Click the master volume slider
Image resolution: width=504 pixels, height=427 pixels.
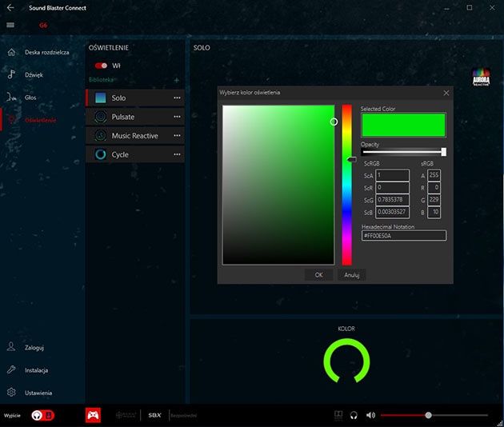click(x=434, y=416)
